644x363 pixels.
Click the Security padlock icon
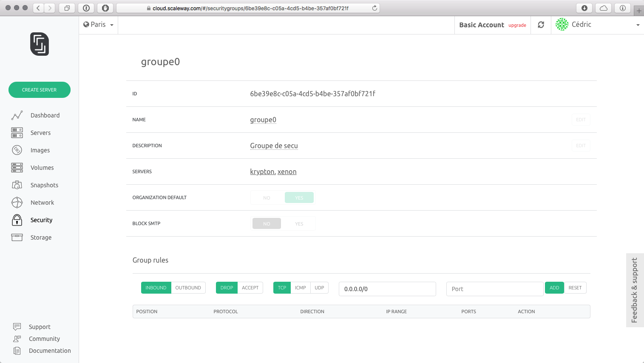click(17, 220)
